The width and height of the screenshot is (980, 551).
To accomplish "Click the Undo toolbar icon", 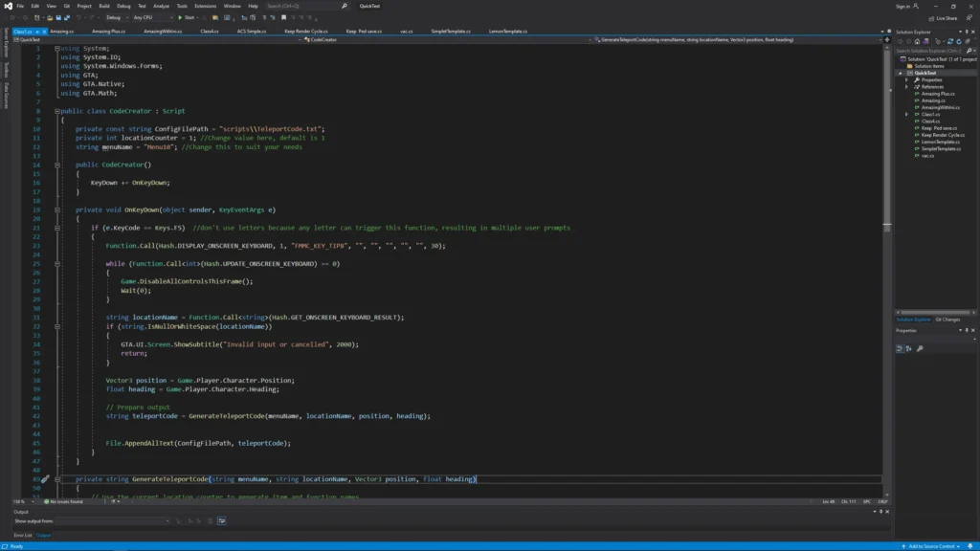I will [78, 17].
